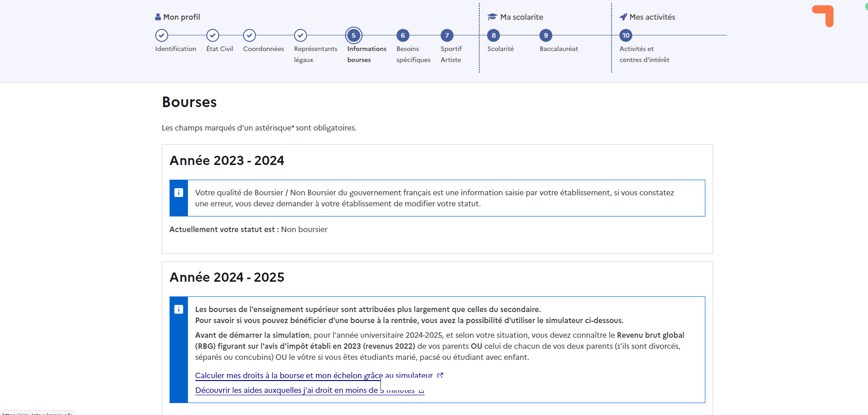The height and width of the screenshot is (415, 868).
Task: Click the graduation cap icon for Ma scolarité
Action: coord(493,17)
